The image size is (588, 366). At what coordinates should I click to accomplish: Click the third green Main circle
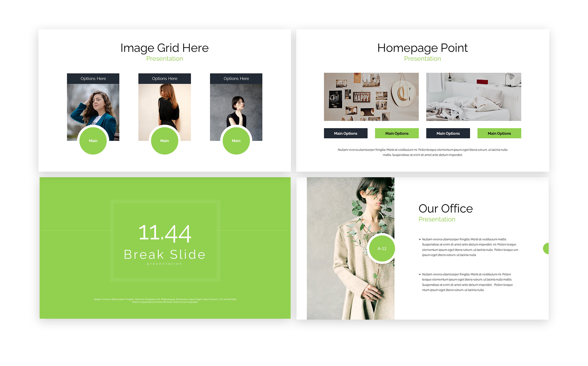pyautogui.click(x=236, y=141)
